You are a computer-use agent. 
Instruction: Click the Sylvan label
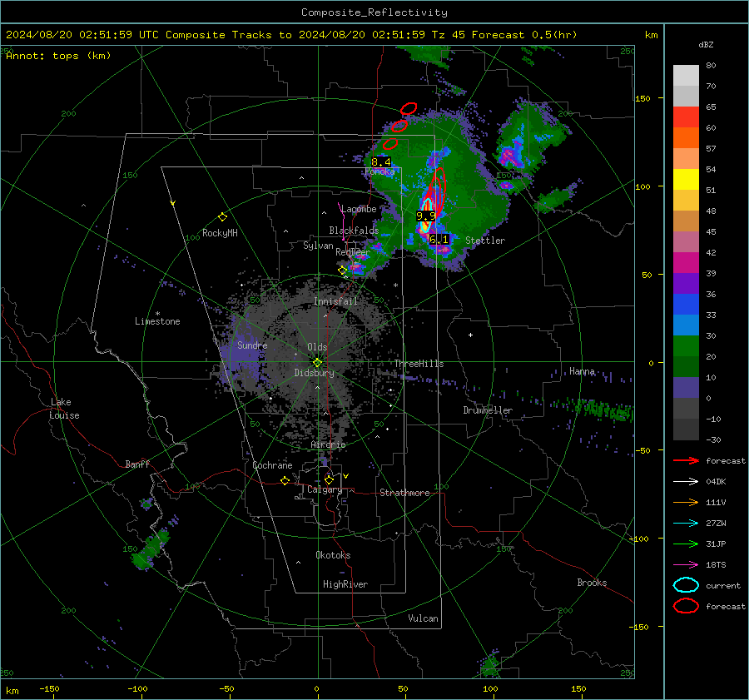point(318,246)
